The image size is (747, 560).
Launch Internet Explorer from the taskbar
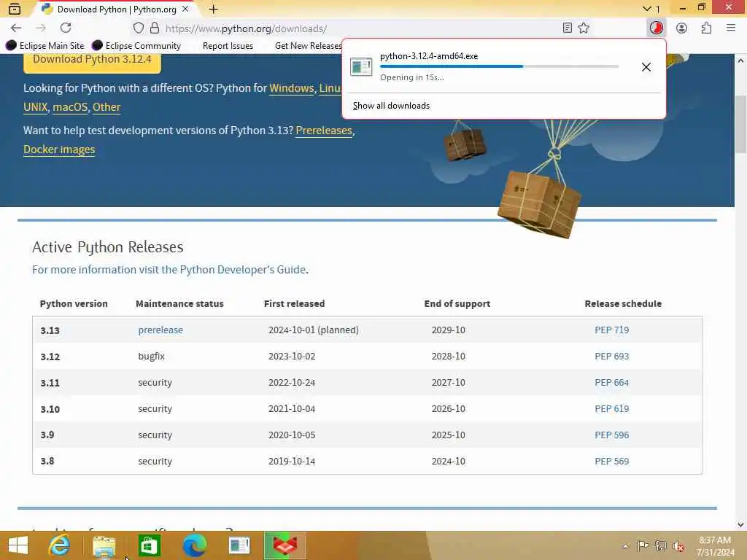[x=59, y=545]
